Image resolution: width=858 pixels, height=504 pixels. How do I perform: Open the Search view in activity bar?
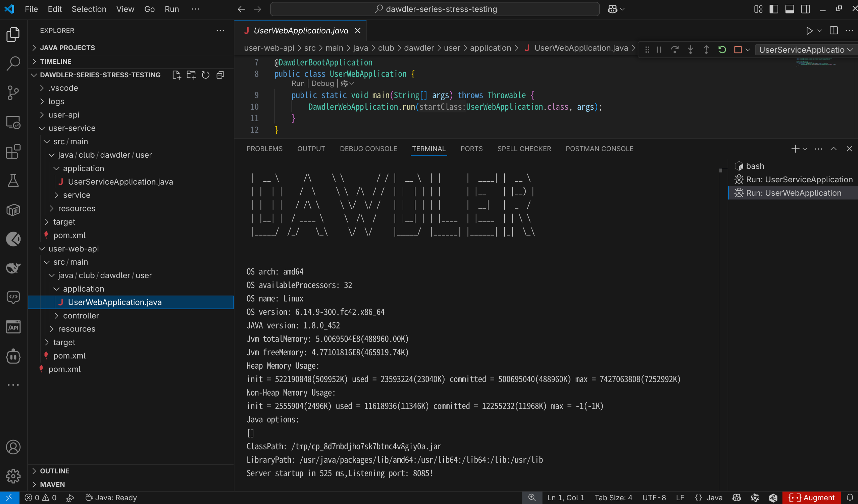point(13,63)
